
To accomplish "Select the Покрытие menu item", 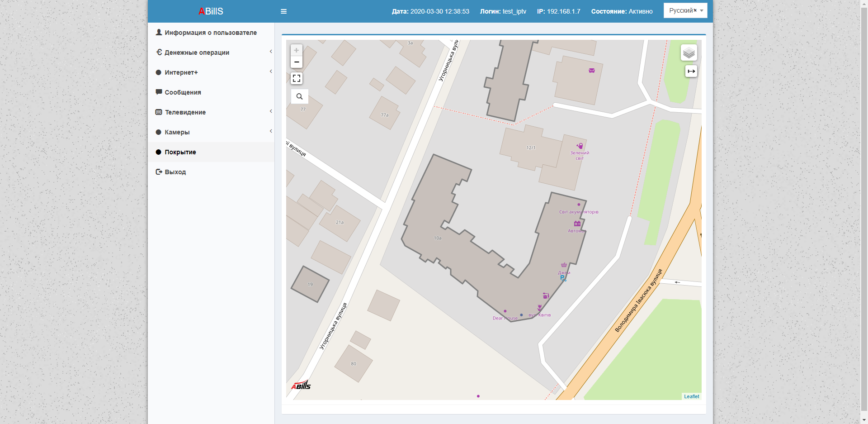I will click(x=180, y=152).
